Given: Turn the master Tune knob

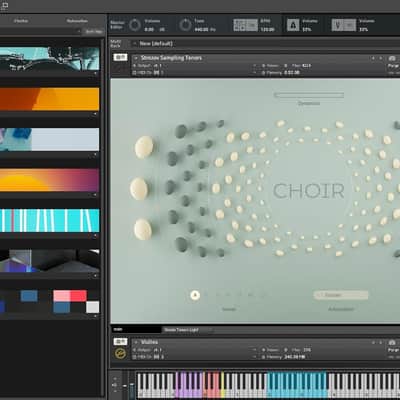Looking at the screenshot, I should (185, 25).
